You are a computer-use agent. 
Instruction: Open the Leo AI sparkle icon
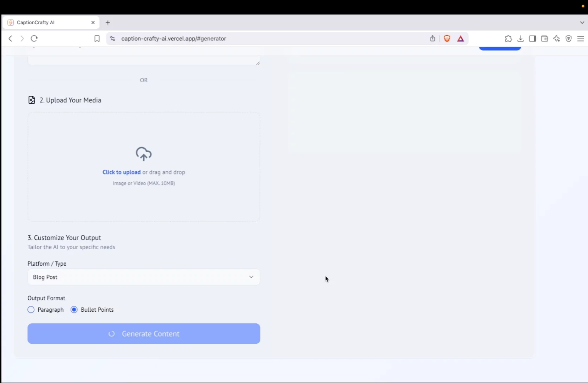click(x=556, y=39)
